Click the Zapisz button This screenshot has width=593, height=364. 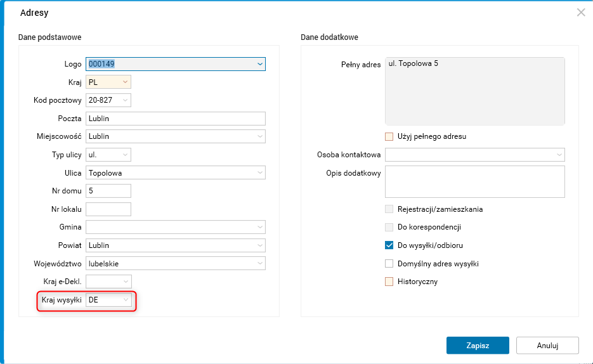tap(478, 345)
